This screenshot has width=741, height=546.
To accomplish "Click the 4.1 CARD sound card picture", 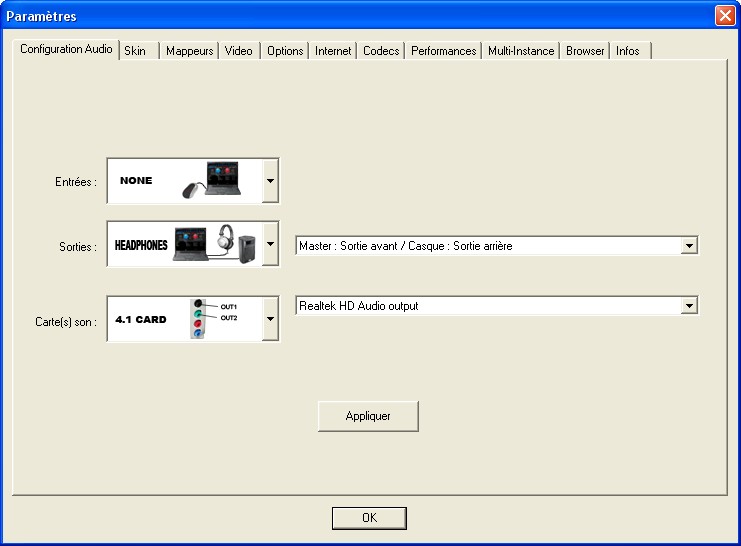I will point(184,319).
